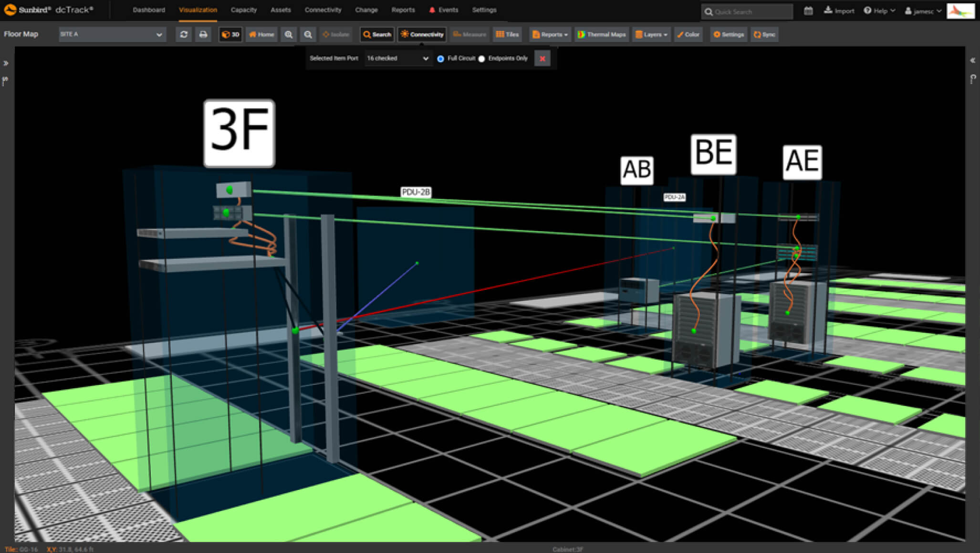The width and height of the screenshot is (980, 553).
Task: Open top navigation Settings
Action: (484, 10)
